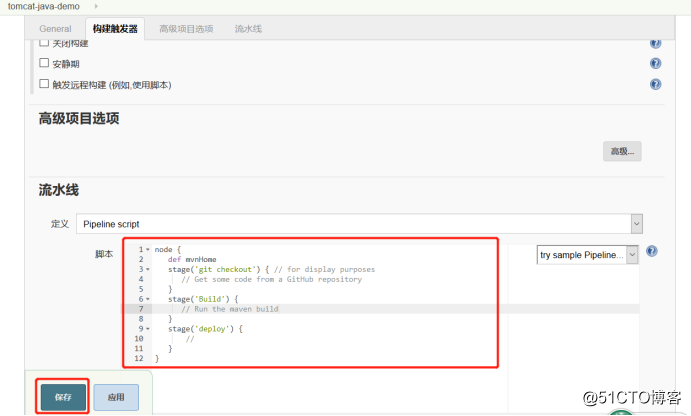This screenshot has height=416, width=691.
Task: Place cursor on 'Run the maven build' comment
Action: pyautogui.click(x=230, y=309)
